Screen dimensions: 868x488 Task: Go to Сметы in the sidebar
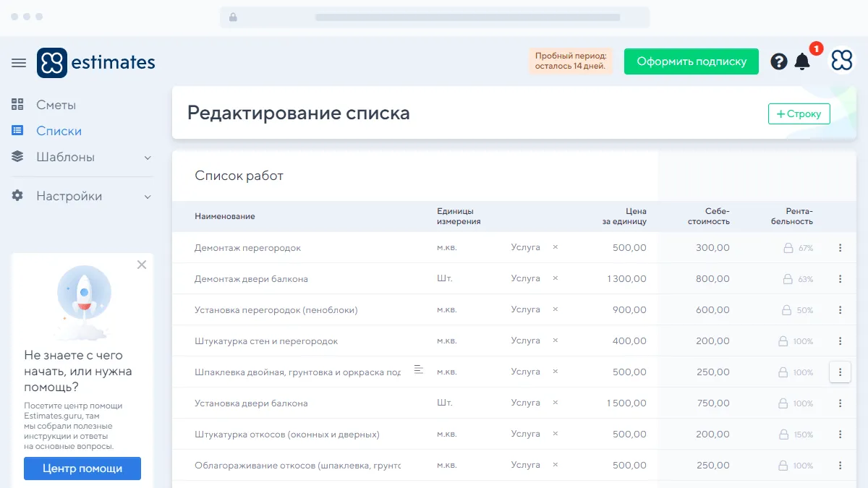click(56, 105)
